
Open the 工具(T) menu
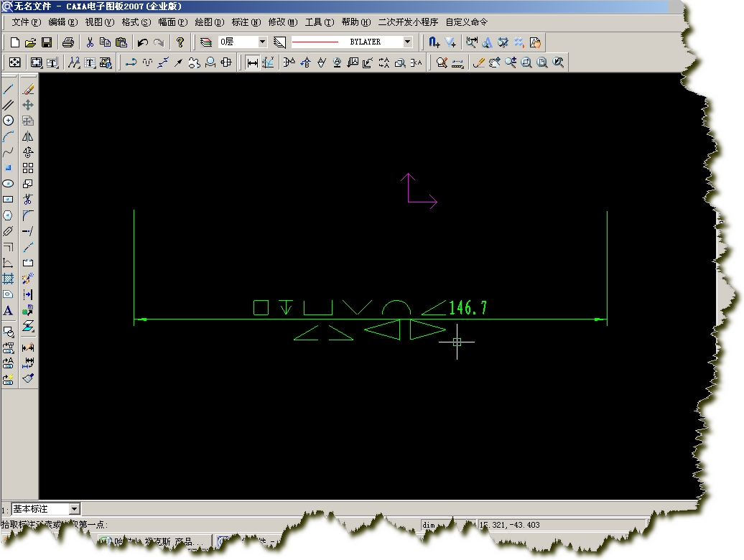320,22
